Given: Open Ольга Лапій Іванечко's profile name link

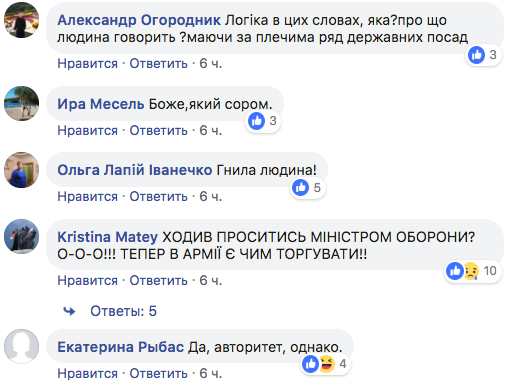Looking at the screenshot, I should (135, 170).
